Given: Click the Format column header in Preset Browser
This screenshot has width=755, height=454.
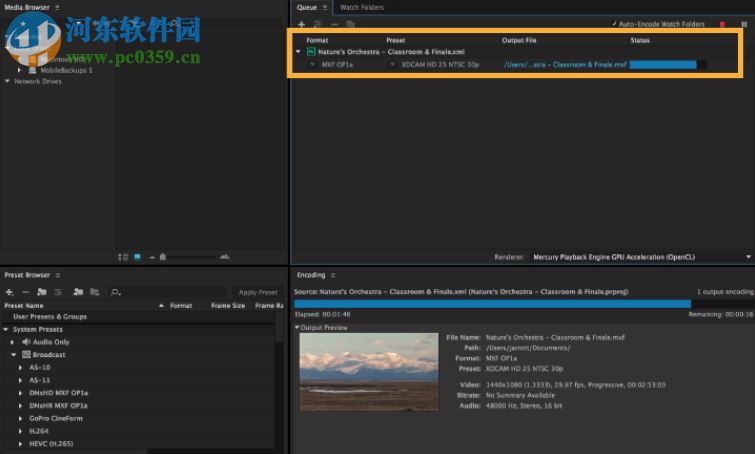Looking at the screenshot, I should (x=181, y=306).
